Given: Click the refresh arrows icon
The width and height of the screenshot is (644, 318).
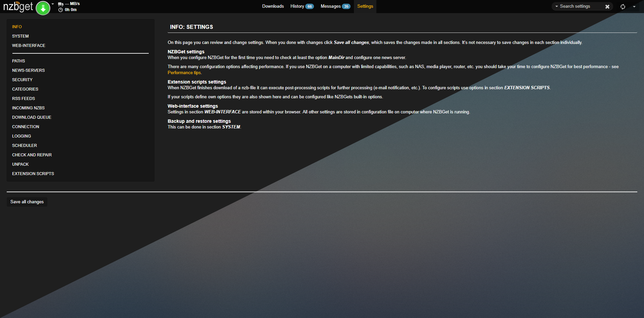Looking at the screenshot, I should tap(623, 7).
